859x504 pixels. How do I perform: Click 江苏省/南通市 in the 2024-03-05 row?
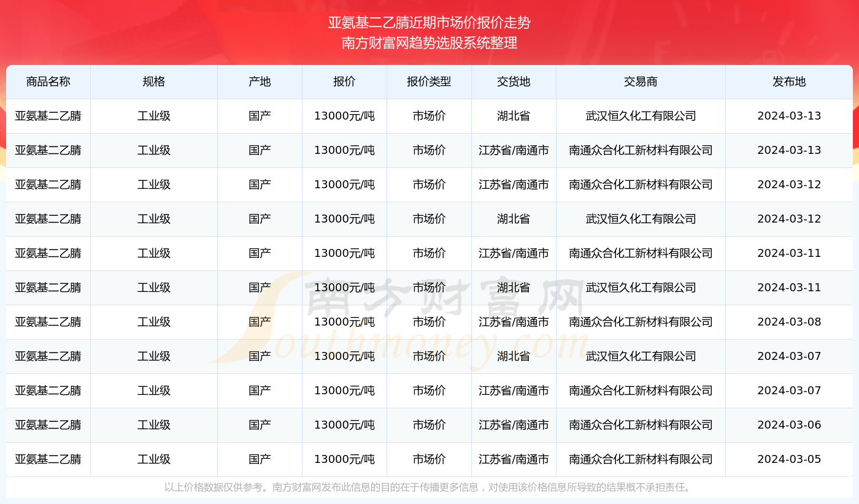click(514, 459)
